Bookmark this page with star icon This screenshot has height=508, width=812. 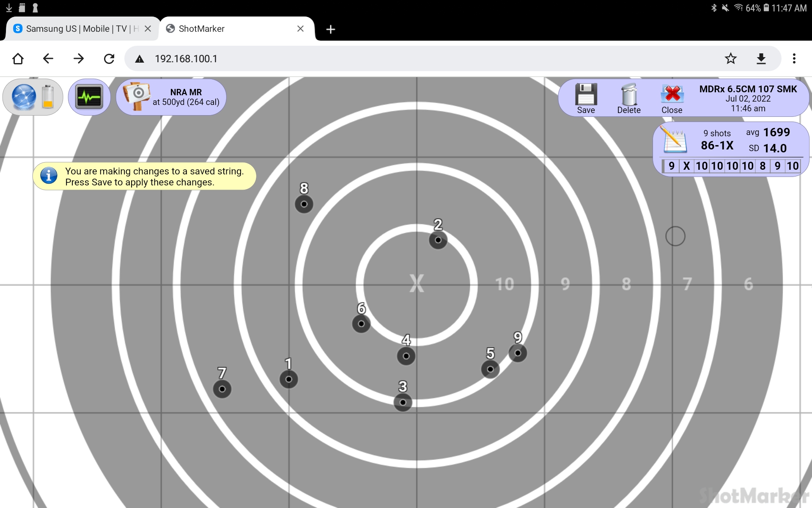click(730, 59)
